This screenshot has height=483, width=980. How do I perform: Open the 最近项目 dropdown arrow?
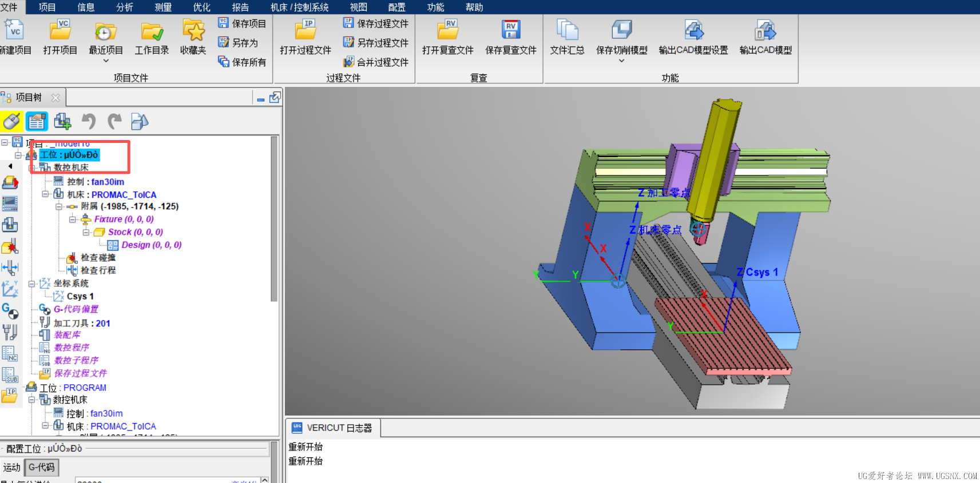pyautogui.click(x=106, y=61)
